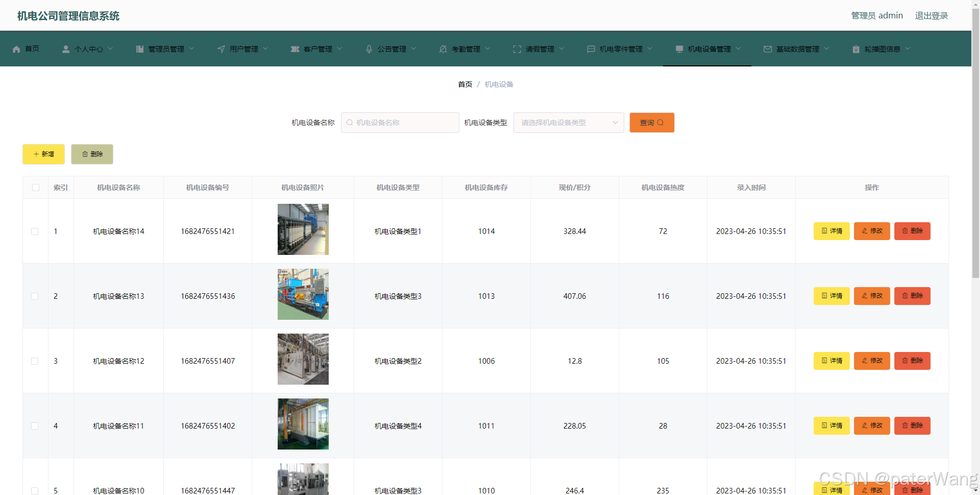The height and width of the screenshot is (495, 980).
Task: Click equipment number 1682476551436
Action: [208, 296]
